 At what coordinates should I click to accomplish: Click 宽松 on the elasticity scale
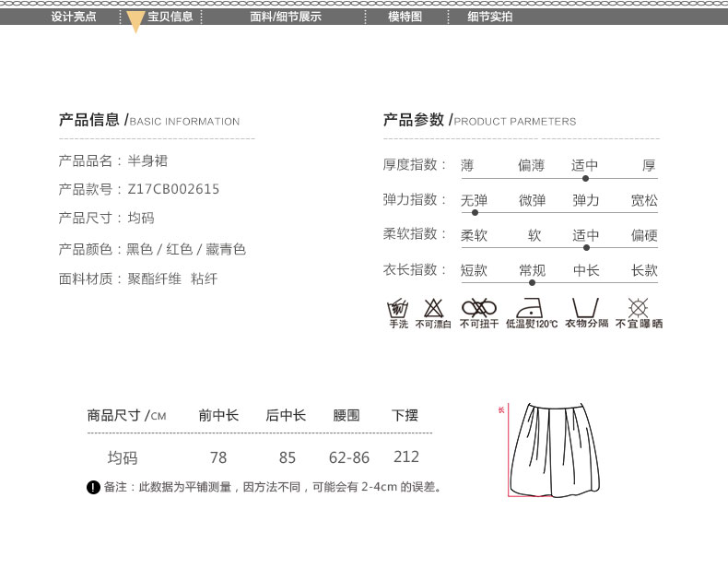[644, 201]
